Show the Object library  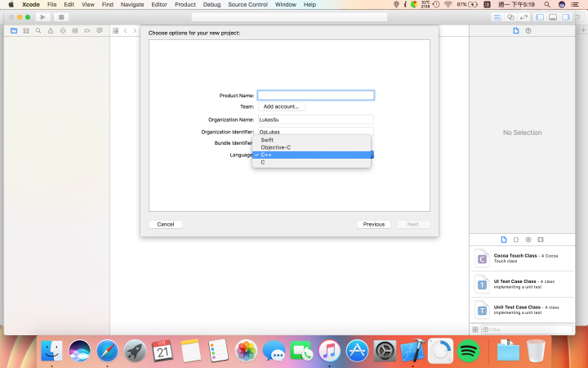point(528,240)
